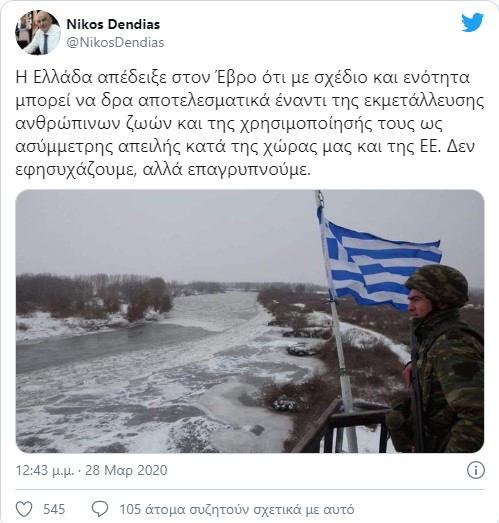Open Nikos Dendias profile avatar picture
The image size is (499, 523).
click(x=38, y=33)
